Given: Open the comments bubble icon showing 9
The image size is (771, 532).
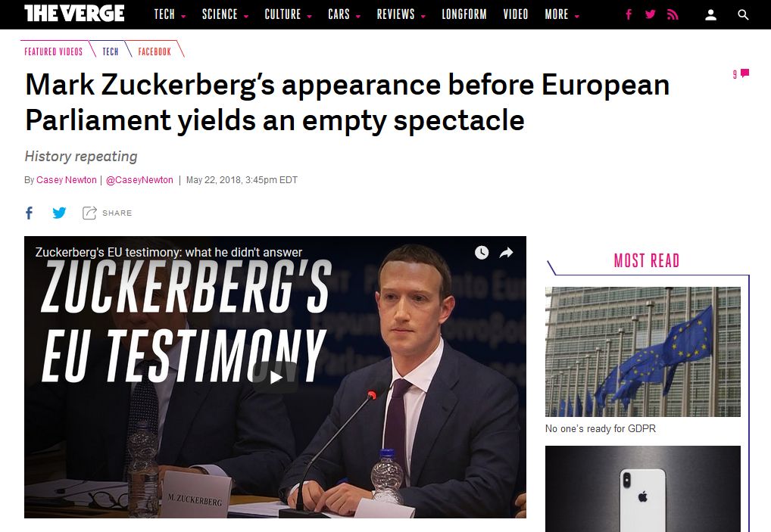Looking at the screenshot, I should pos(741,73).
